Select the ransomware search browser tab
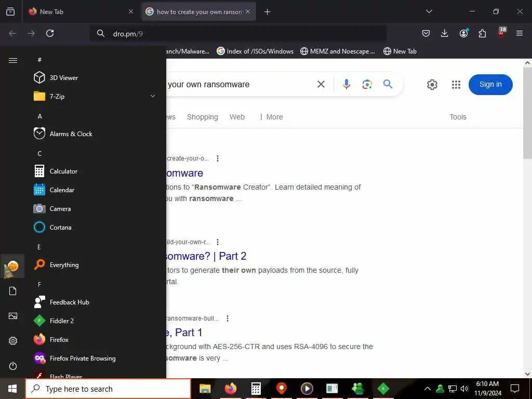Screen dimensions: 532x399 coord(198,11)
